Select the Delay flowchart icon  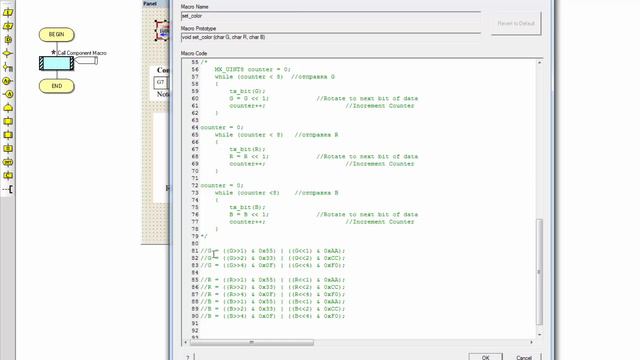[x=8, y=40]
